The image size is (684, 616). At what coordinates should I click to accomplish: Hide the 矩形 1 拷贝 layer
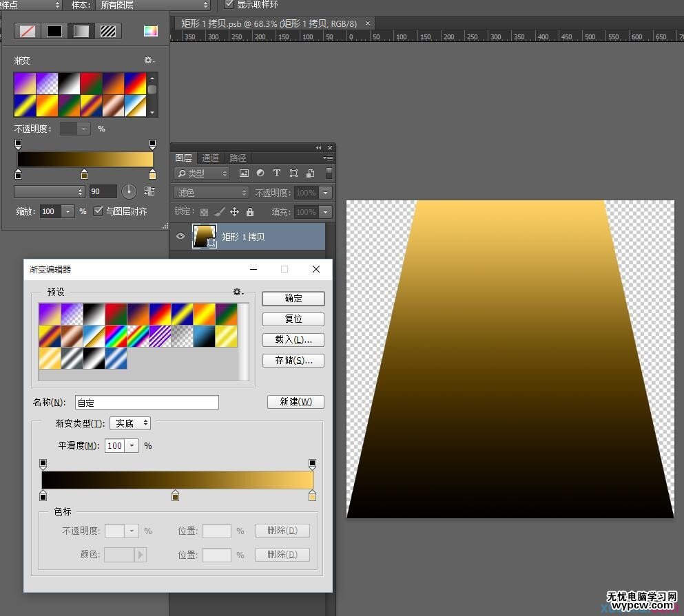180,236
